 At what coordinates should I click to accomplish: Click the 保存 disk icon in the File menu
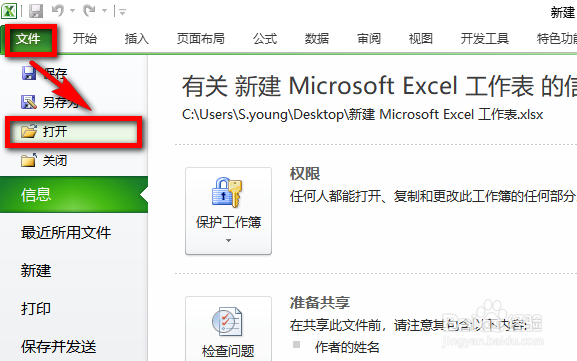pyautogui.click(x=29, y=73)
